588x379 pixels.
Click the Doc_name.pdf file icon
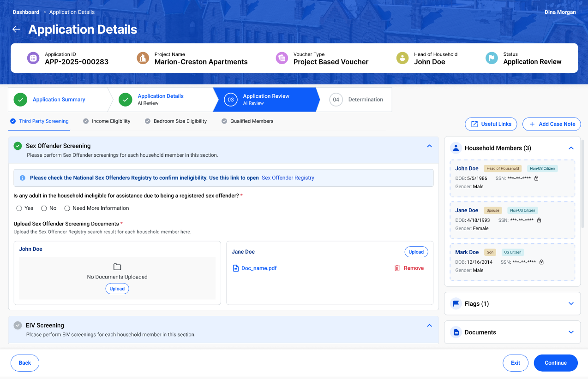pyautogui.click(x=236, y=268)
